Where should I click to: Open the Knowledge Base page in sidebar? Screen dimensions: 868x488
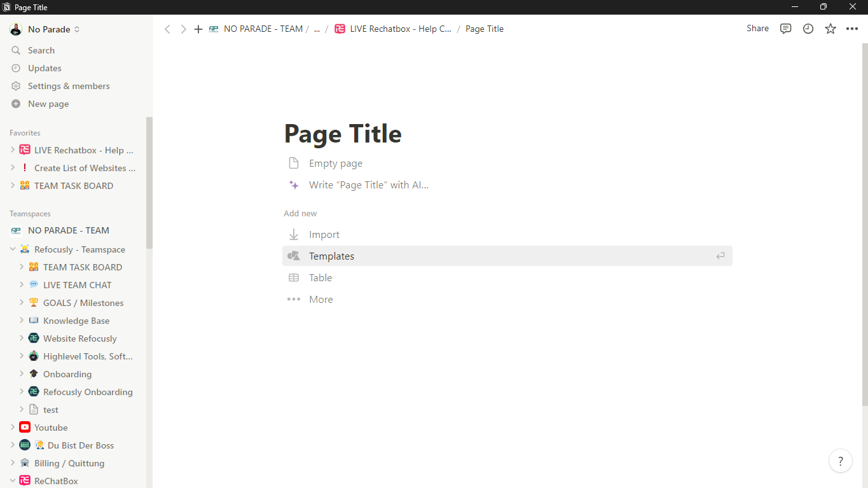point(76,321)
